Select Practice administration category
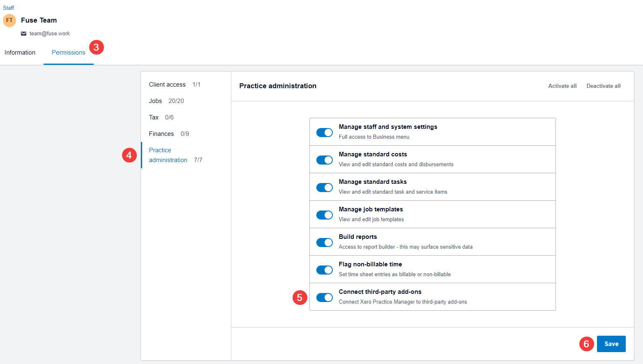Screen dimensions: 643x364 click(168, 155)
